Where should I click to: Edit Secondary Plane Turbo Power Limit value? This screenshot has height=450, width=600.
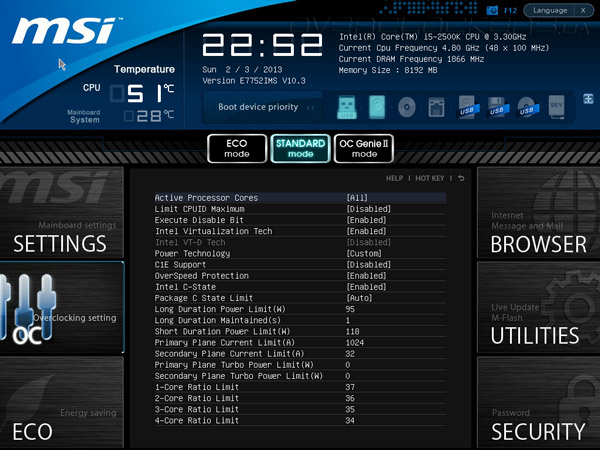(348, 376)
